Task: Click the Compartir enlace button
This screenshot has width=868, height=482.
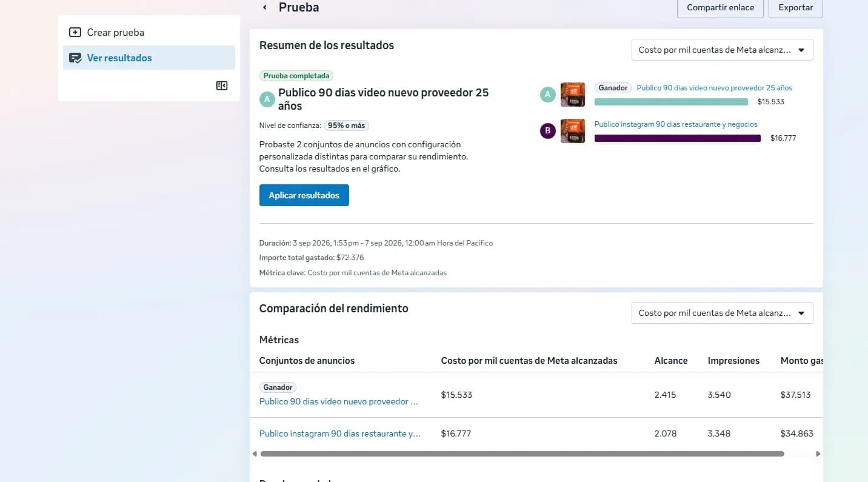Action: point(721,8)
